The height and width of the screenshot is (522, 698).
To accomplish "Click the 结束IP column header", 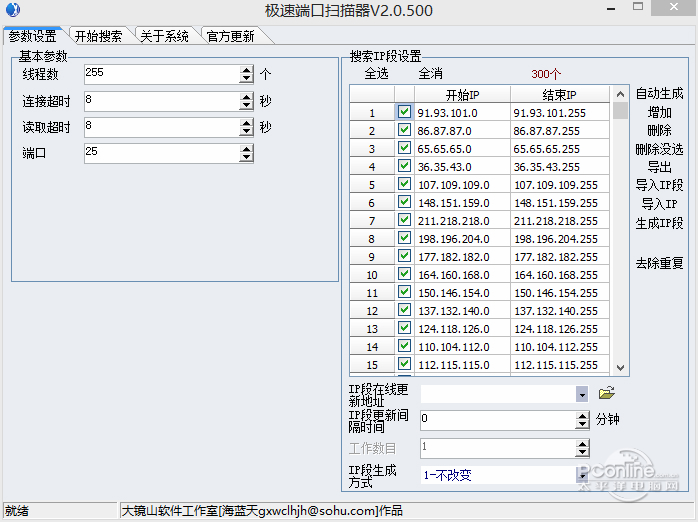I will pos(560,95).
